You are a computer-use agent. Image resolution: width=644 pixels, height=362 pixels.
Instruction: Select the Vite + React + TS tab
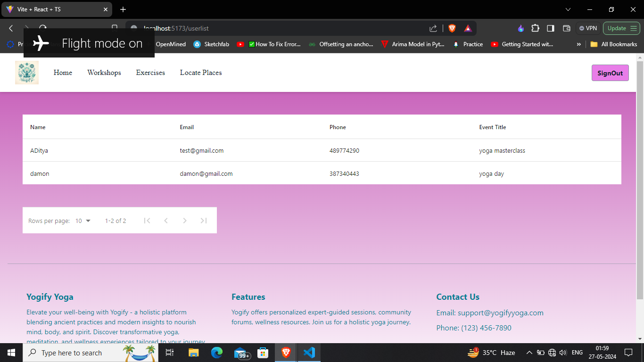57,9
